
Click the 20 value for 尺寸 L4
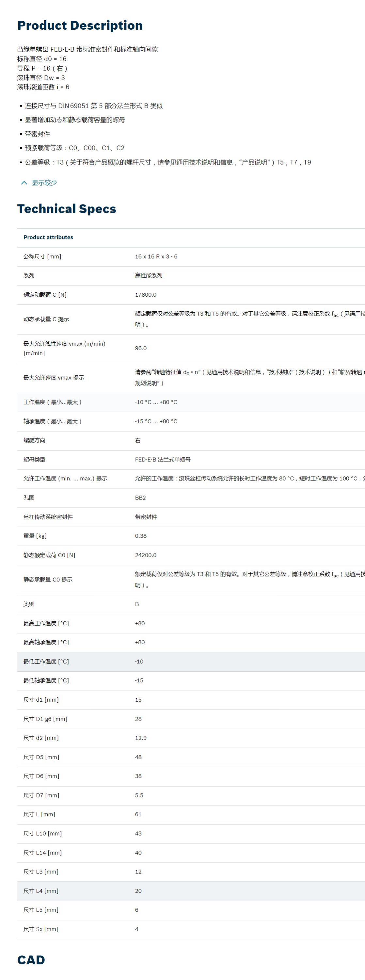point(138,891)
